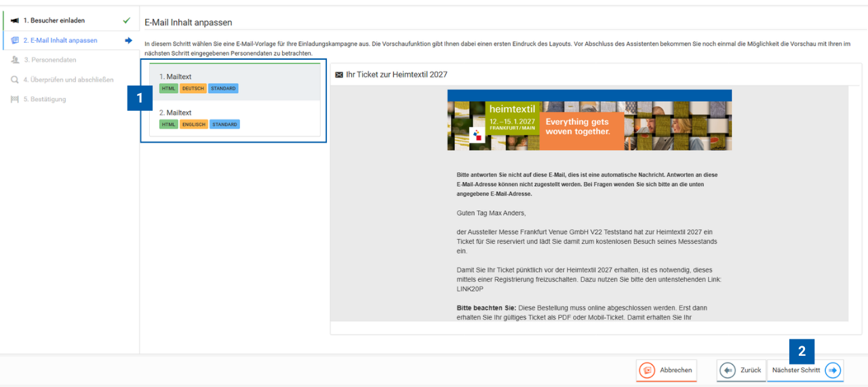The image size is (868, 387).
Task: Click the mail icon beside E-Mail Inhalt anpassen
Action: click(15, 40)
